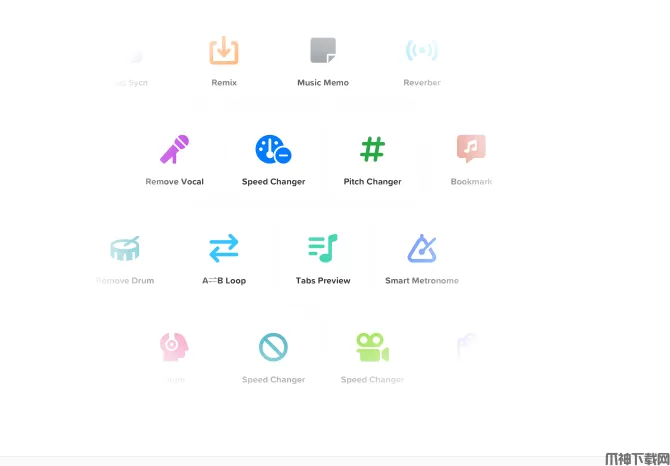Open the gray Music Memo note icon
The height and width of the screenshot is (466, 670).
tap(323, 50)
